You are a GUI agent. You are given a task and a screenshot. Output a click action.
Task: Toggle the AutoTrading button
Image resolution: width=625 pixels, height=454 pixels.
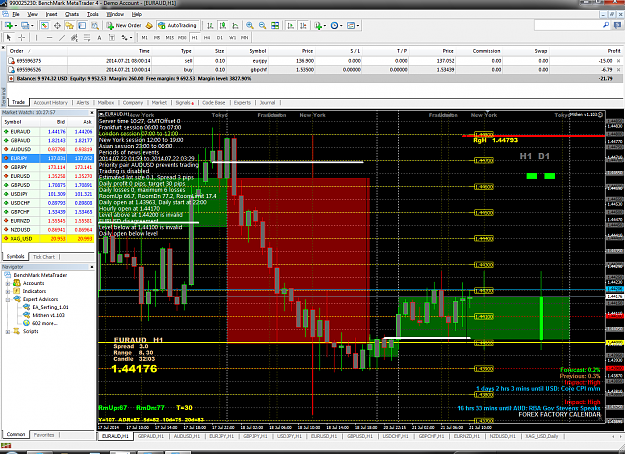178,26
